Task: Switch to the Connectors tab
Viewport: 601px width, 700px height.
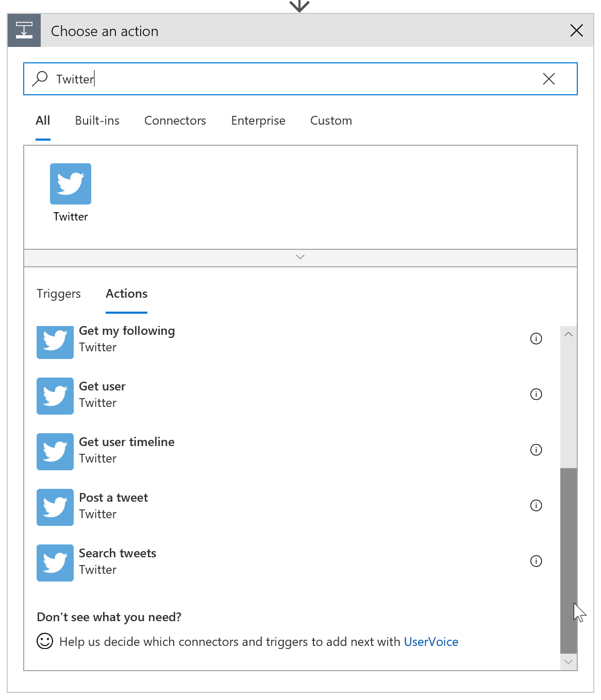Action: (175, 121)
